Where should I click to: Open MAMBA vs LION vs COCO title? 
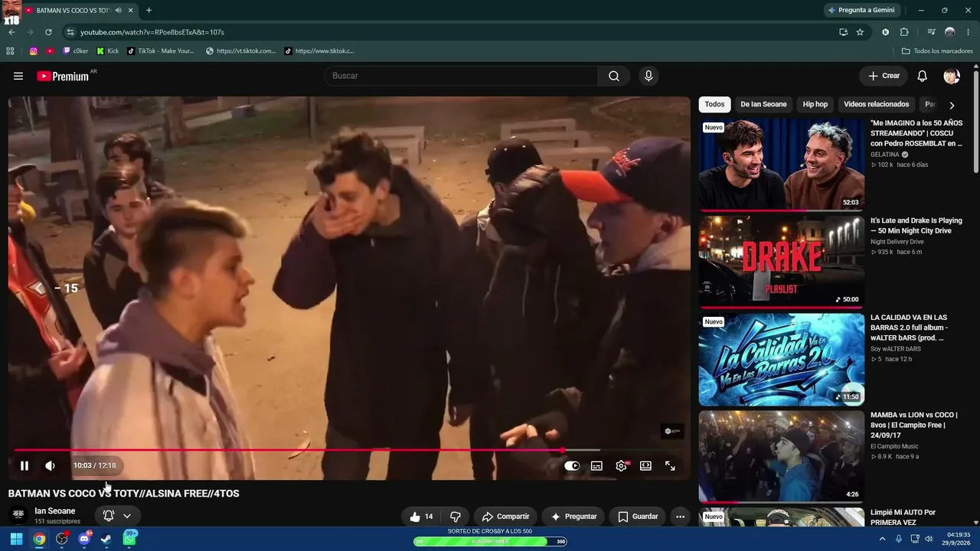coord(914,425)
